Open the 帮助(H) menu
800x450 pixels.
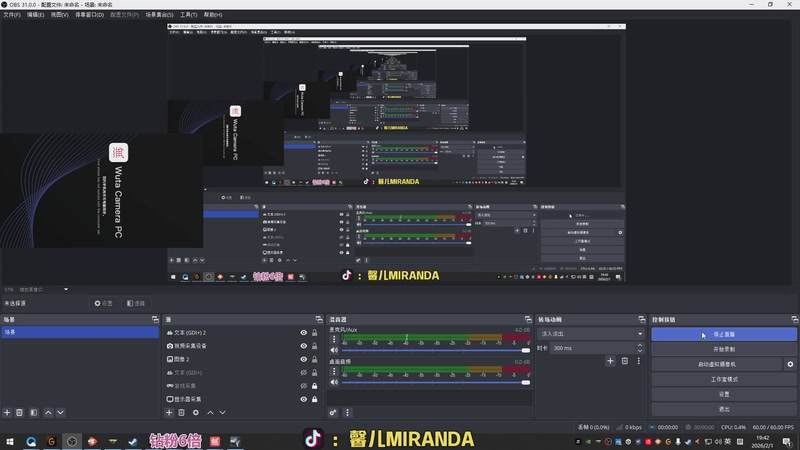(x=213, y=15)
